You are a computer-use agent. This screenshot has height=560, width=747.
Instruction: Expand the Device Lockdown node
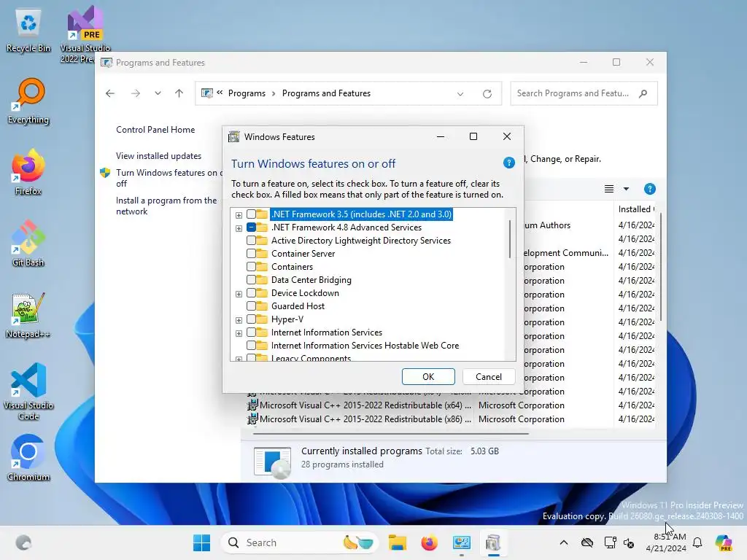(239, 294)
